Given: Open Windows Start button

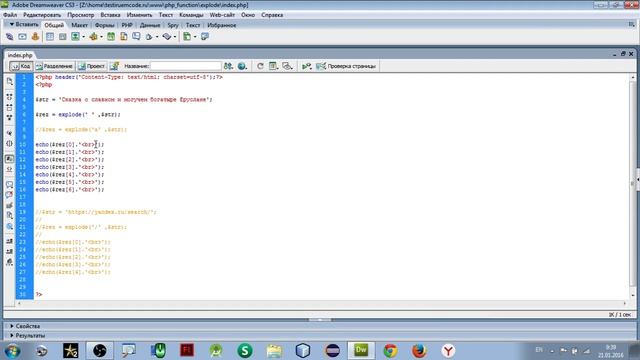Looking at the screenshot, I should click(x=12, y=351).
